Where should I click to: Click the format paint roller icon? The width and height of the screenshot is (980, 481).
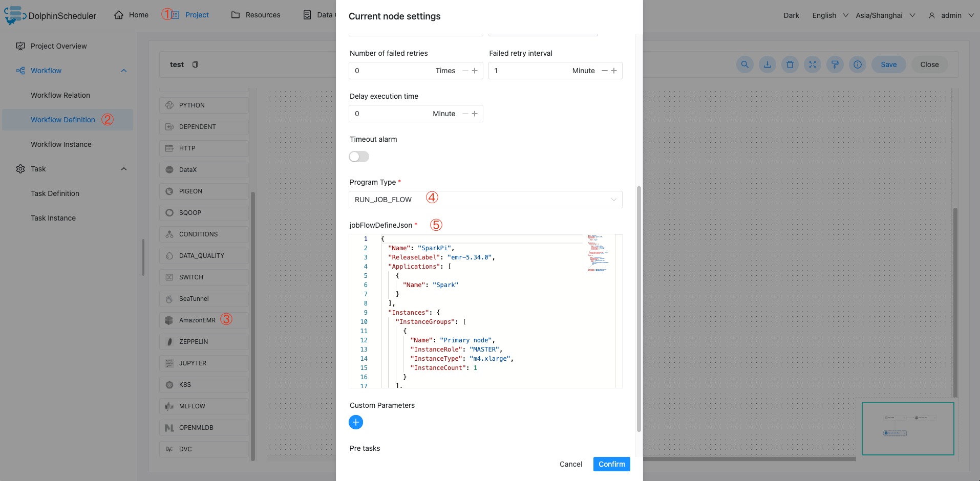coord(835,64)
